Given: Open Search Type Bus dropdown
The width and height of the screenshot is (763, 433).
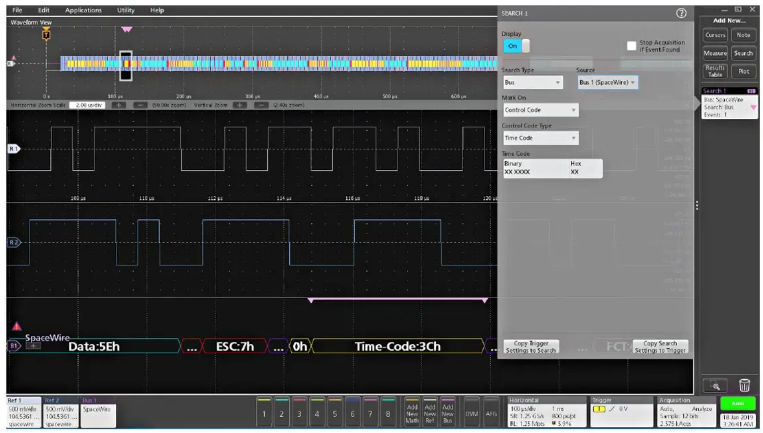Looking at the screenshot, I should [x=533, y=82].
